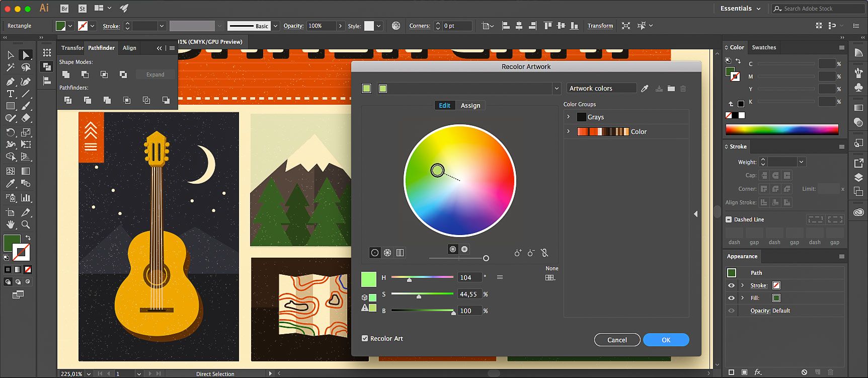The height and width of the screenshot is (378, 868).
Task: Swap fill and stroke in Color panel
Action: [738, 61]
